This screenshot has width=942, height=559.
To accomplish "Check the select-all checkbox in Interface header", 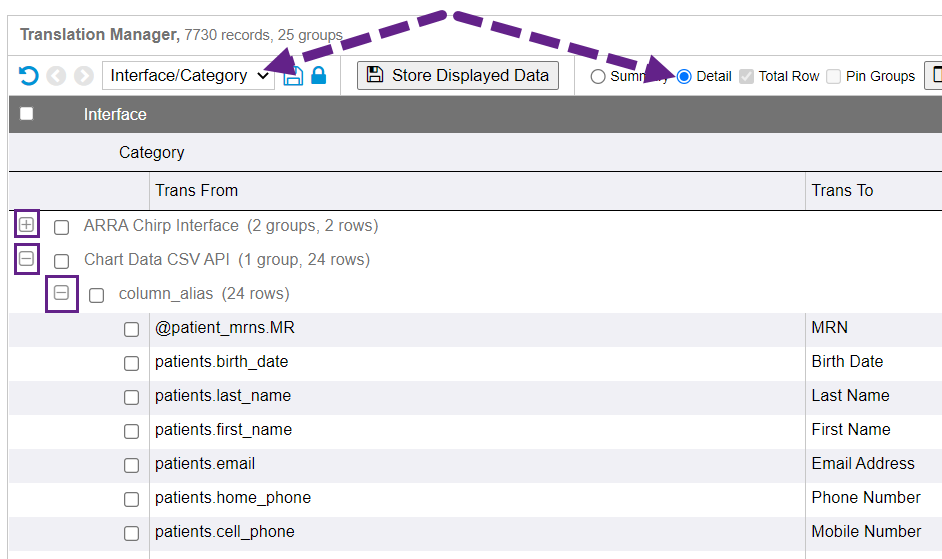I will 27,114.
